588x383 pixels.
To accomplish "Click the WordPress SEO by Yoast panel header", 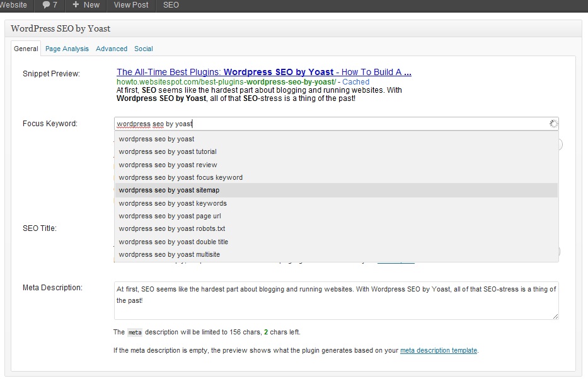I will pyautogui.click(x=294, y=28).
